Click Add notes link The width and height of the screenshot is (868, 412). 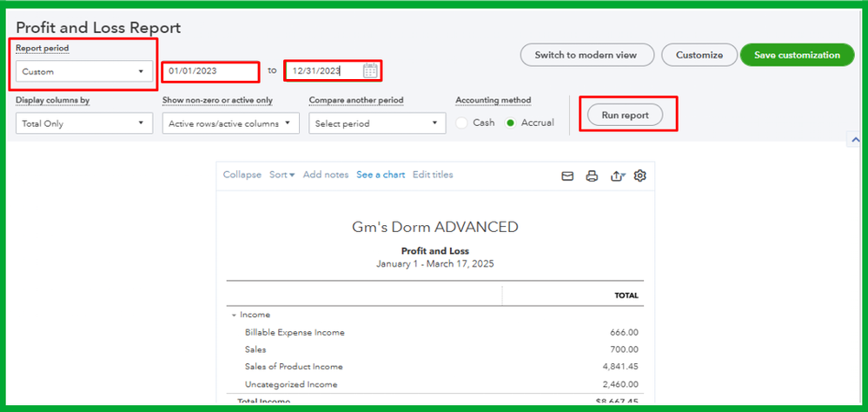tap(326, 175)
